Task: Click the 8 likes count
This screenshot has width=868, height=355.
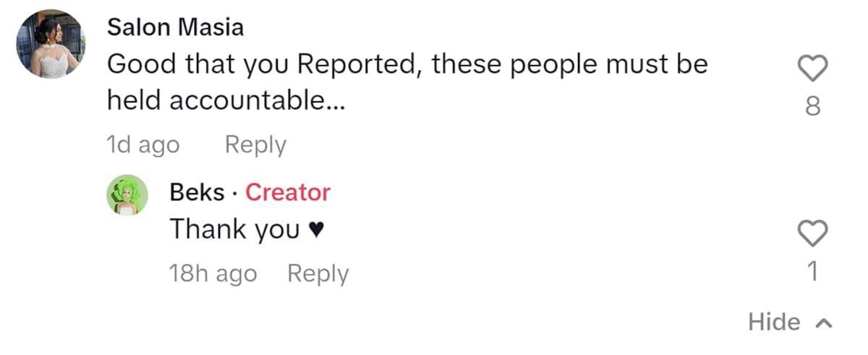Action: (x=812, y=107)
